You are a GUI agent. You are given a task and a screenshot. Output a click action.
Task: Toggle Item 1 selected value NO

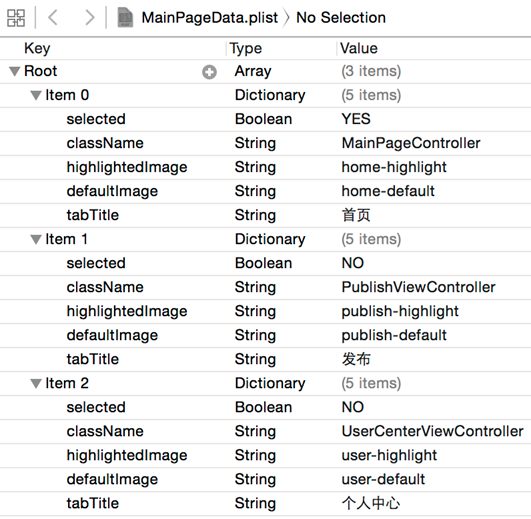353,263
